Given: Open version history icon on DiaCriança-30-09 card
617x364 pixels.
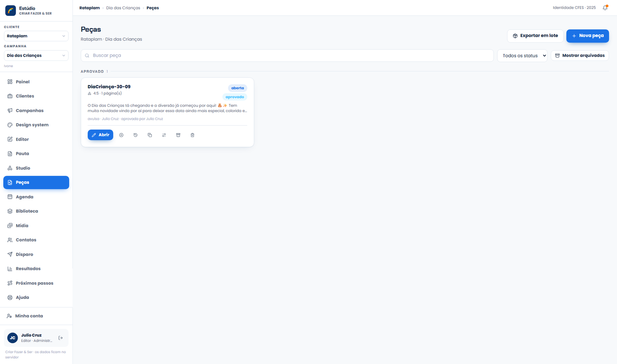Looking at the screenshot, I should pyautogui.click(x=135, y=135).
